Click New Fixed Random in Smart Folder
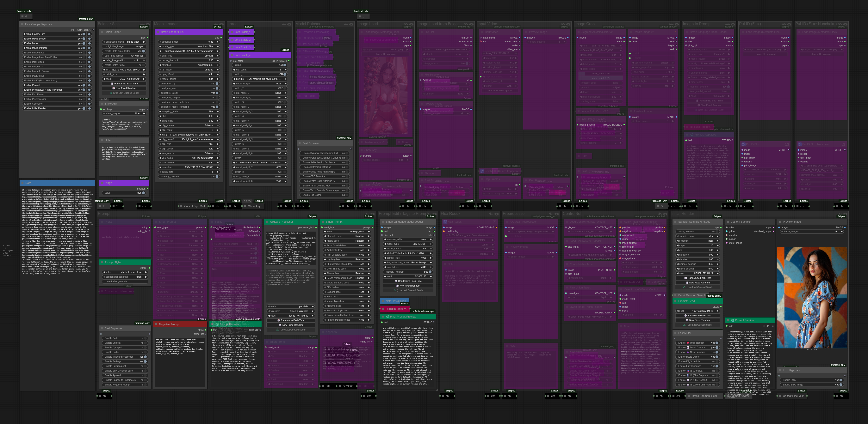 point(124,88)
